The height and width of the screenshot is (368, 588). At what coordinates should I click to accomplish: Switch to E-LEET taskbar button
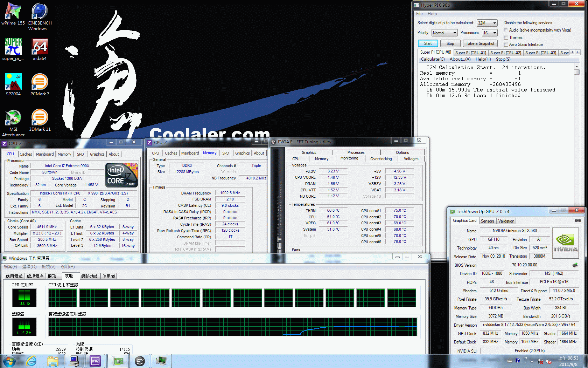[140, 361]
